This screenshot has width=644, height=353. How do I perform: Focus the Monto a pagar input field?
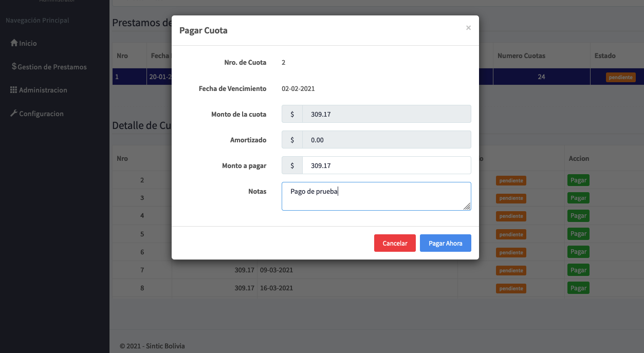(387, 165)
